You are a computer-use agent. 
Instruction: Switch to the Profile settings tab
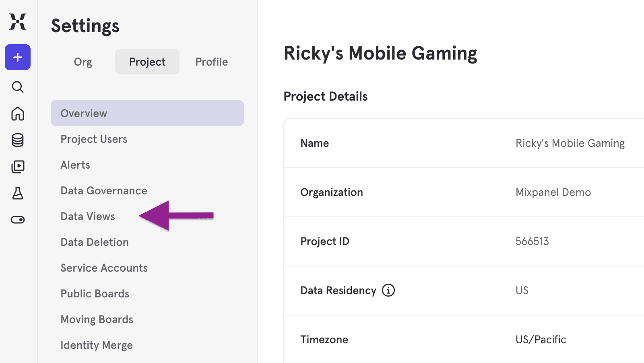point(211,62)
